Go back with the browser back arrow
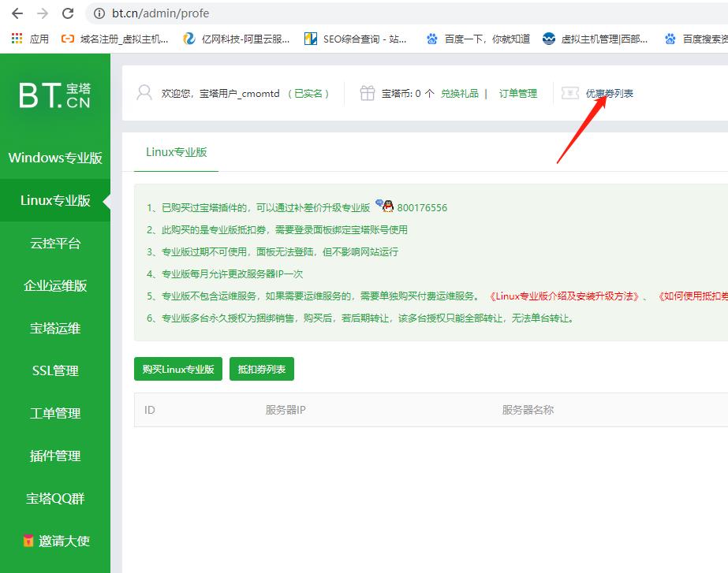 pyautogui.click(x=17, y=13)
